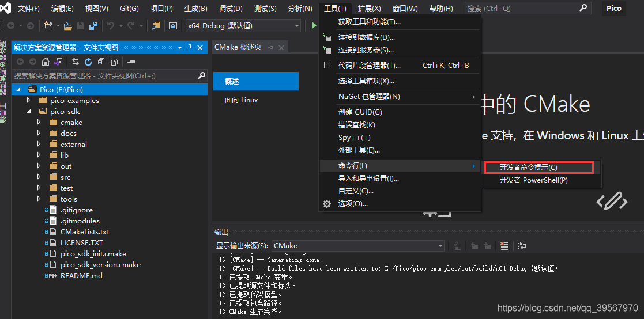The image size is (644, 319).
Task: Expand the cmake folder
Action: (x=39, y=122)
